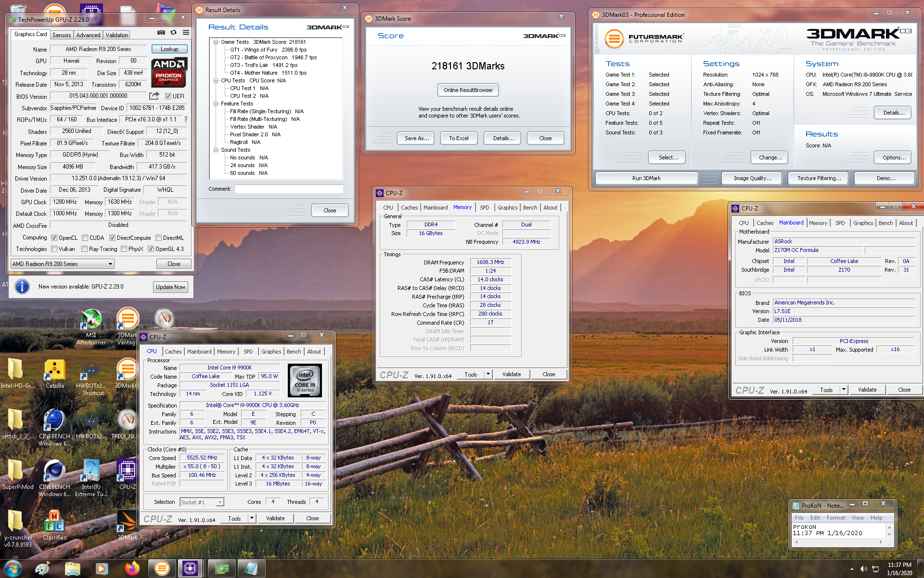Collapse the Game Tests tree node
924x578 pixels.
click(x=216, y=42)
